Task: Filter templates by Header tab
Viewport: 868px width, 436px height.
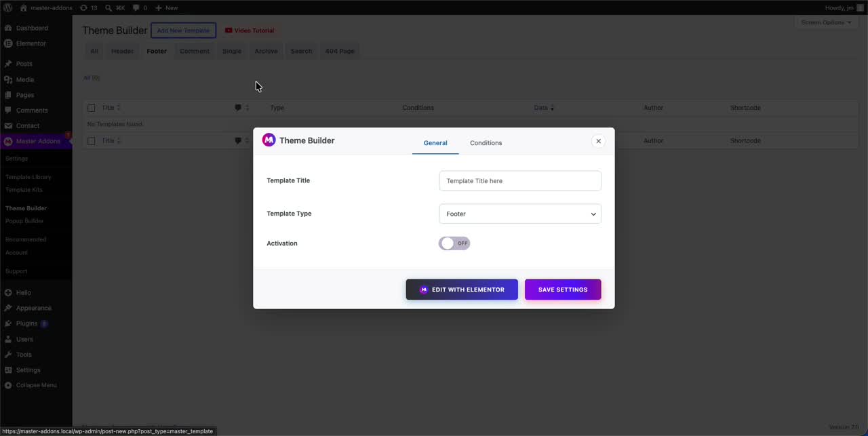Action: click(123, 51)
